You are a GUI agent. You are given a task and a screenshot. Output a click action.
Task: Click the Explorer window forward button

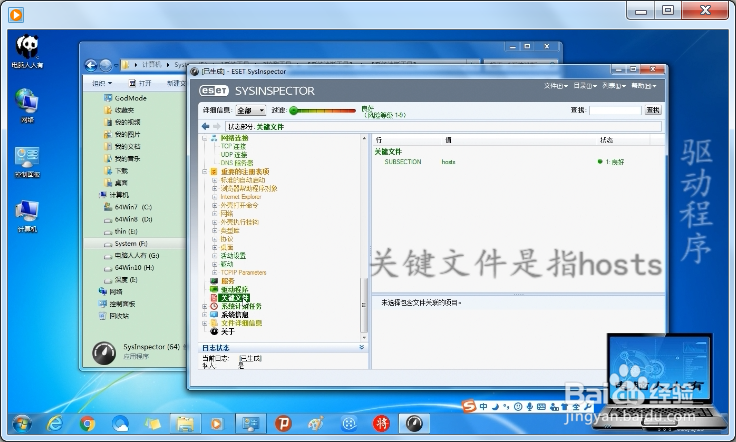[x=106, y=66]
